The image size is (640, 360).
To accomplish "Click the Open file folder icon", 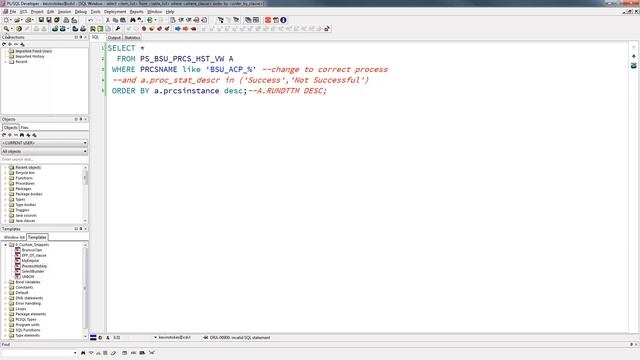I will (x=17, y=20).
